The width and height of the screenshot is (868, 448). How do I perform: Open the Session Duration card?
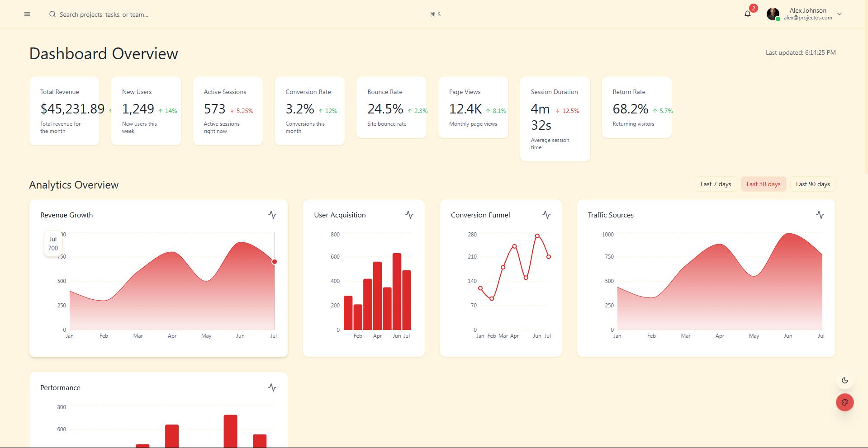click(555, 119)
